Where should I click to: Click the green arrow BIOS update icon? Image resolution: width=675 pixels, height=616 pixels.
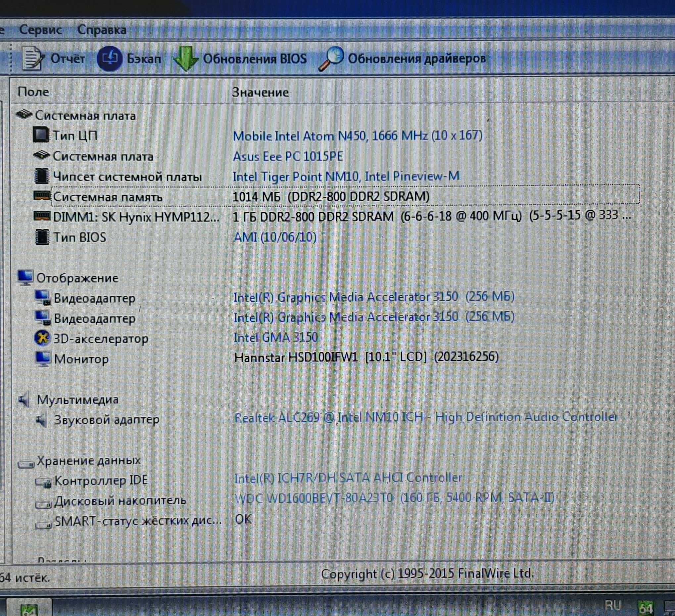click(x=186, y=59)
